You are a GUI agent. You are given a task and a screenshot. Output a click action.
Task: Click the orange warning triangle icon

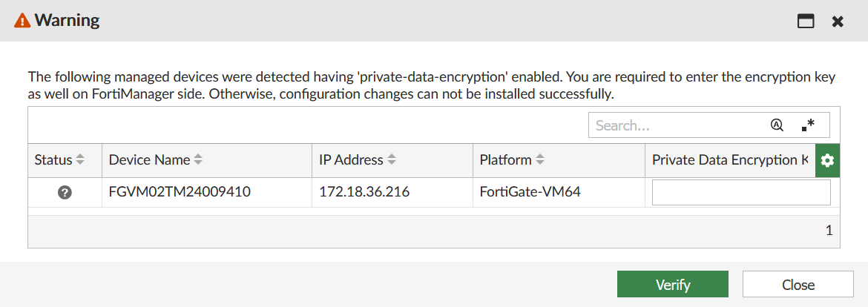22,21
